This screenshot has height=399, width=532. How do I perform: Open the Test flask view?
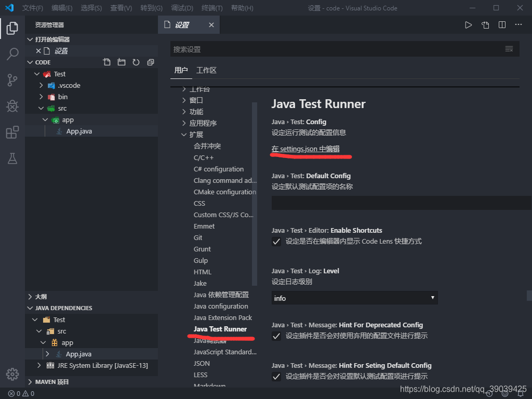click(12, 158)
